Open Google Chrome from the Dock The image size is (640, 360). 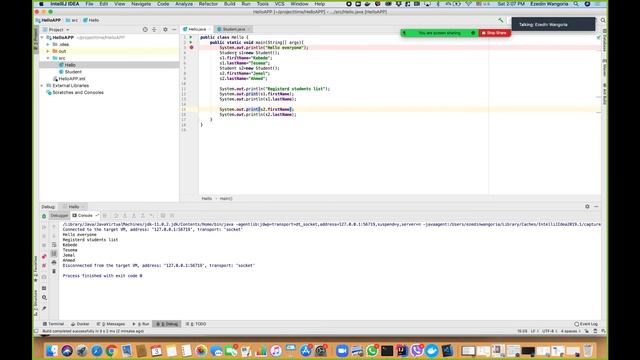click(x=111, y=351)
